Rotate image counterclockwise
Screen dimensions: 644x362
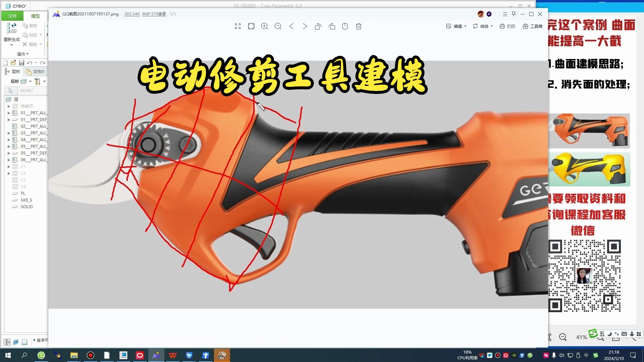[x=318, y=26]
